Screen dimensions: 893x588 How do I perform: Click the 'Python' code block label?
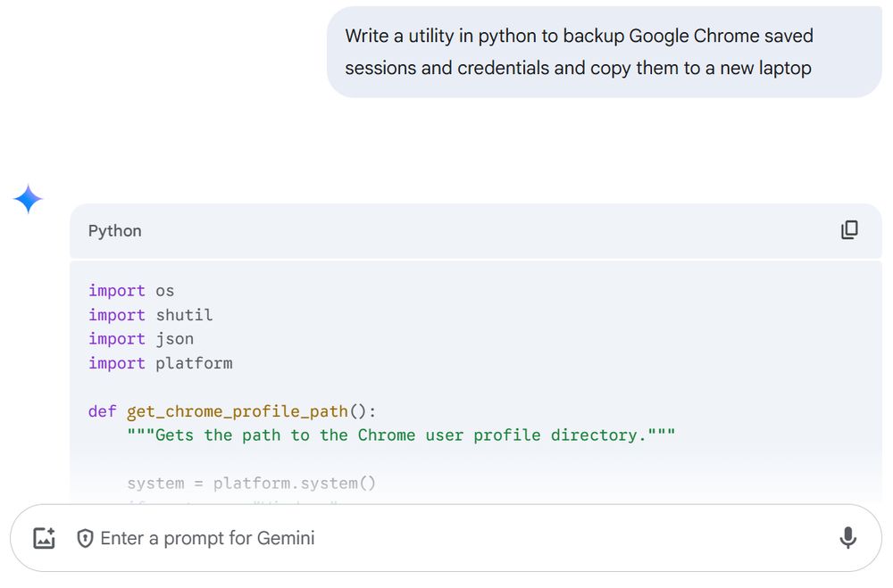114,231
